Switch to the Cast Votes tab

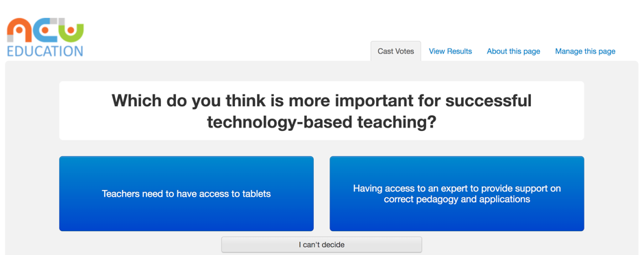pyautogui.click(x=395, y=51)
